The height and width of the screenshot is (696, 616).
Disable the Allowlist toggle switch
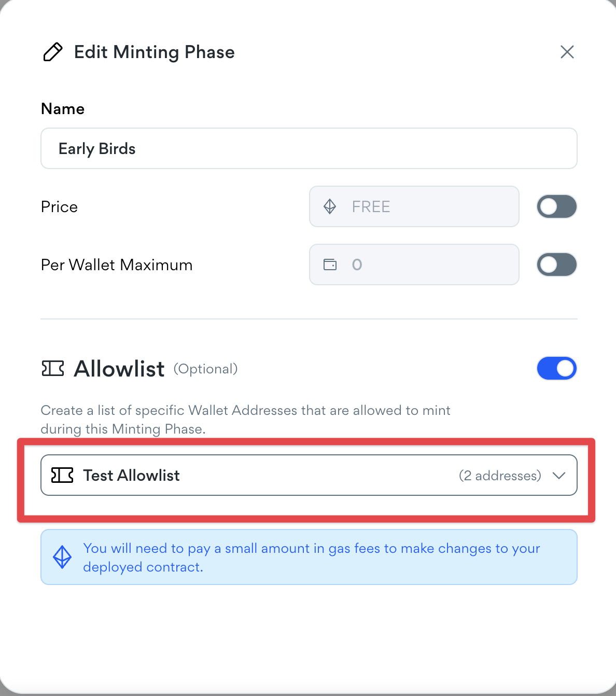[x=556, y=369]
